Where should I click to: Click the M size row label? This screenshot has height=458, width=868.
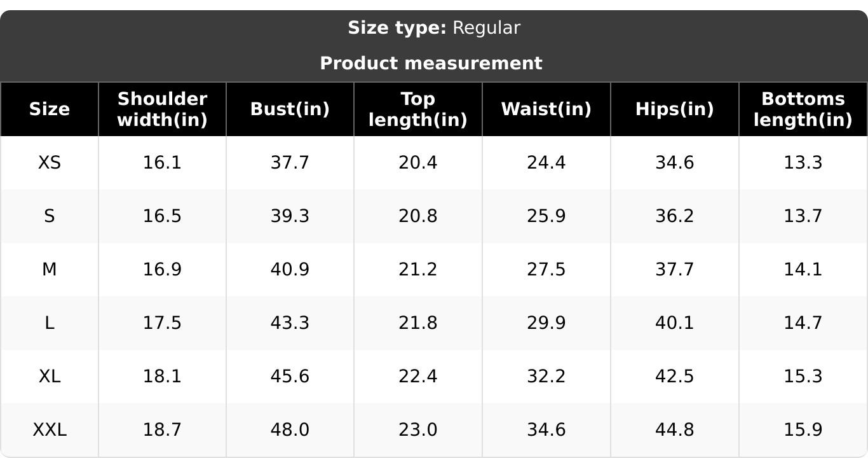[50, 270]
